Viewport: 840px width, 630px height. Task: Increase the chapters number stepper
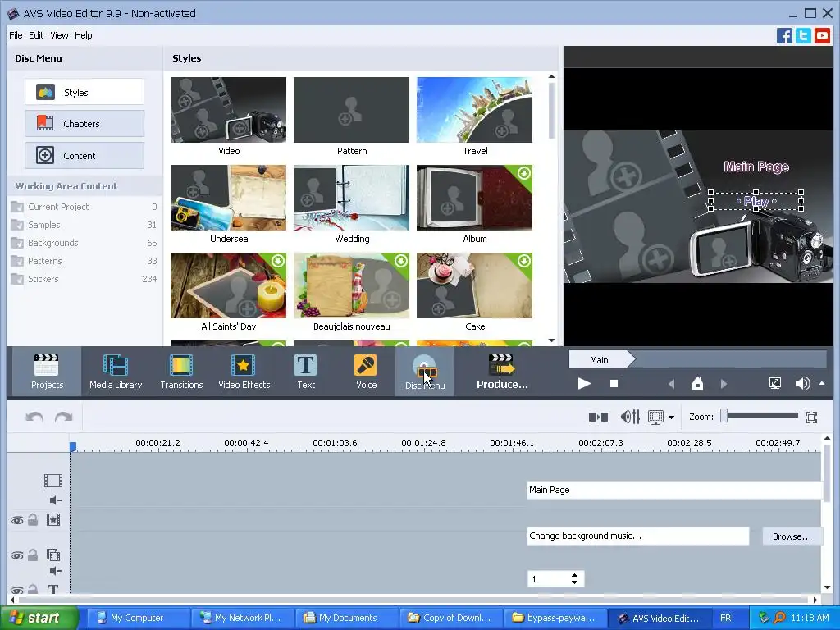574,575
